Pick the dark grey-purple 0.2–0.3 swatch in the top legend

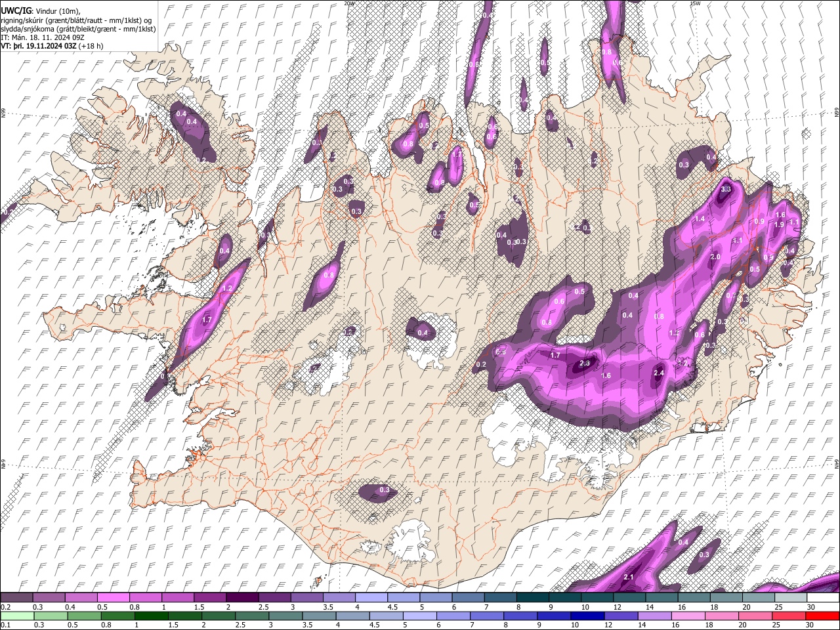coord(16,598)
